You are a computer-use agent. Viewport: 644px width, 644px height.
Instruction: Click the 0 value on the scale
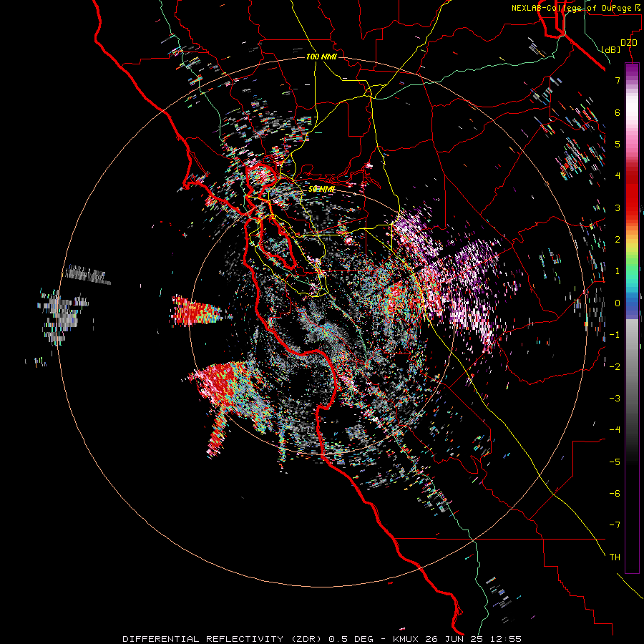coord(618,303)
